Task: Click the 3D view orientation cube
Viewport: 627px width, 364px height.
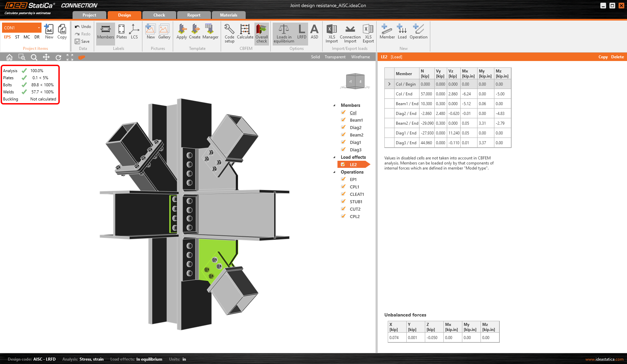Action: (355, 81)
